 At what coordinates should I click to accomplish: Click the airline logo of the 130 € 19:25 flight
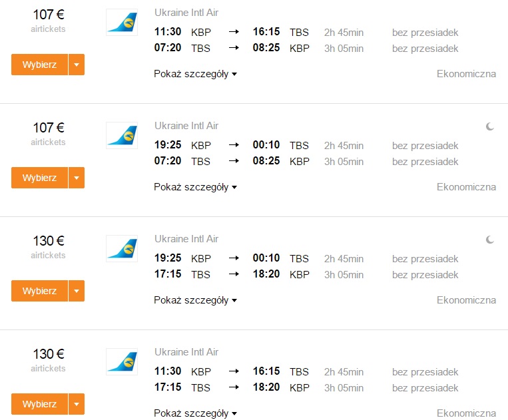coord(122,249)
